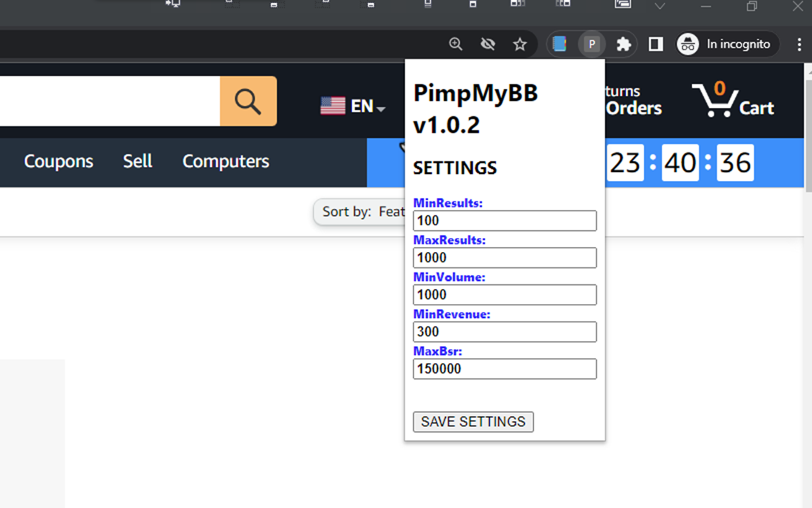Click the MaxBsr input field
The width and height of the screenshot is (812, 508).
(x=504, y=369)
